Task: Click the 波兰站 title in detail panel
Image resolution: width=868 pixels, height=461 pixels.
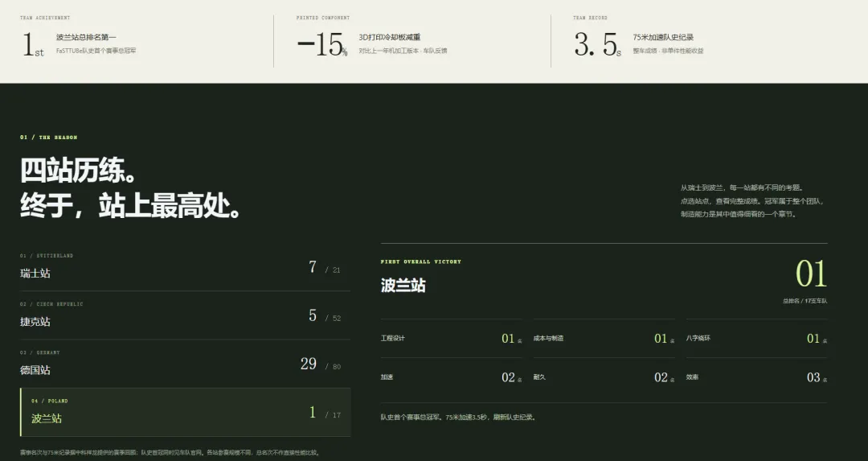Action: point(403,286)
